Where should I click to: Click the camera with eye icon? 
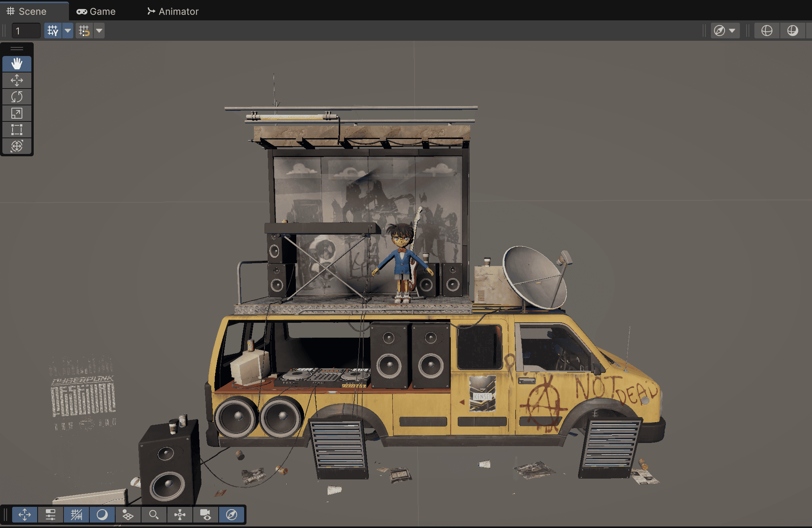coord(206,515)
